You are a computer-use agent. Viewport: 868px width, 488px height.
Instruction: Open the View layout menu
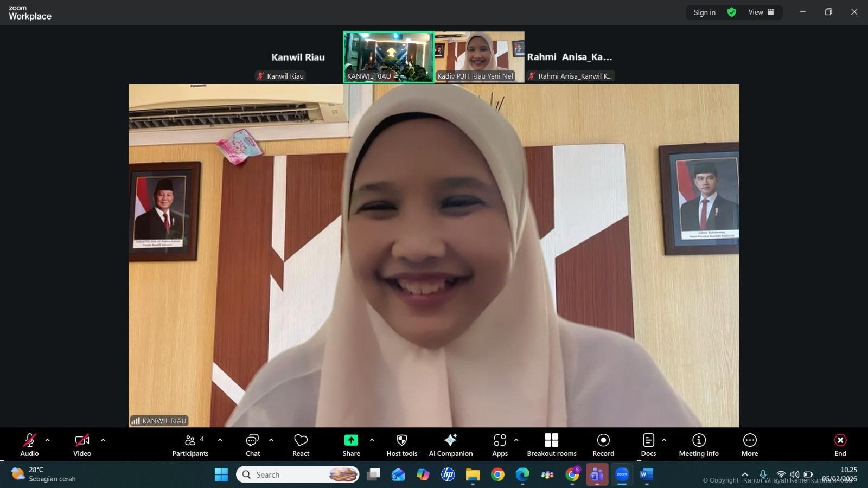click(x=761, y=12)
